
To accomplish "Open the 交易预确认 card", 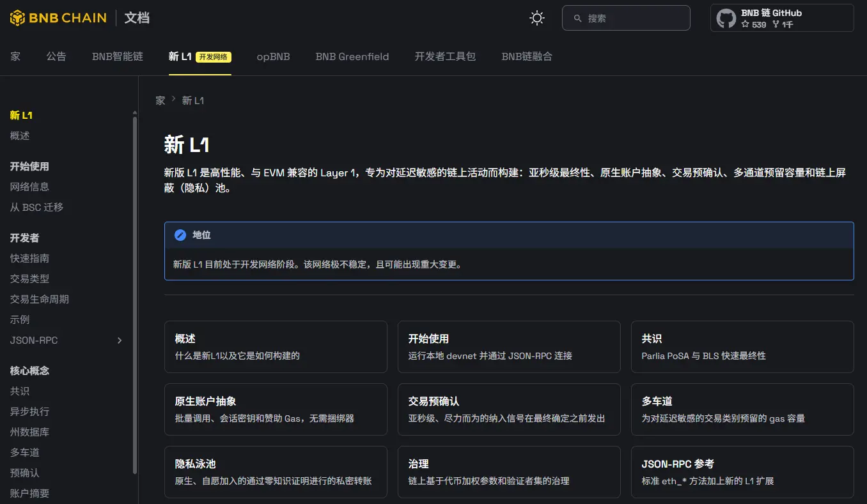I will 509,409.
